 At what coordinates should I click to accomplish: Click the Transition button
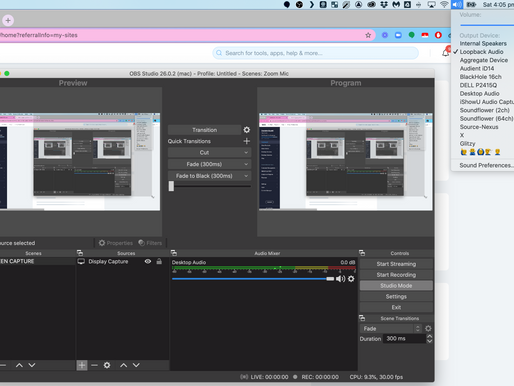[204, 130]
